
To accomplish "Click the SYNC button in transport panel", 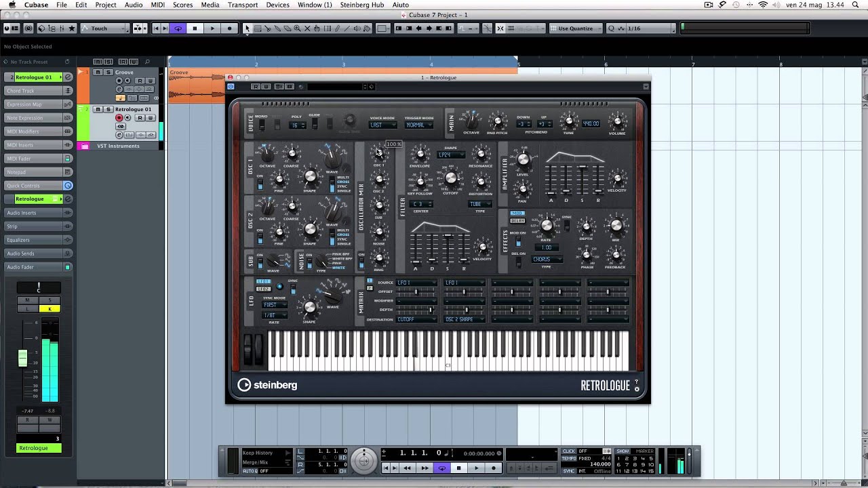I will pos(569,471).
